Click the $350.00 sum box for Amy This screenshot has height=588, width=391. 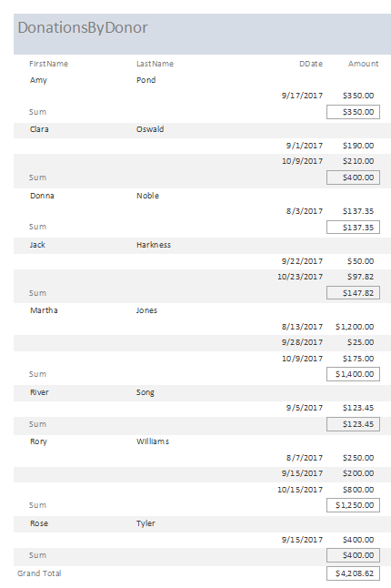point(353,112)
